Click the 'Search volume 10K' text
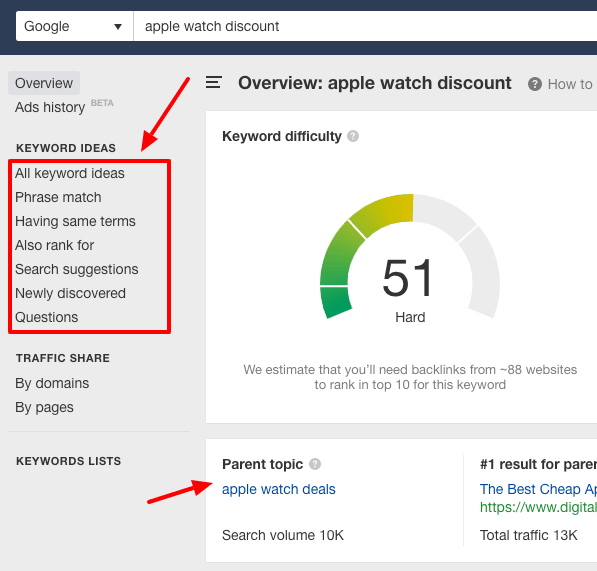Viewport: 597px width, 571px height. point(283,535)
